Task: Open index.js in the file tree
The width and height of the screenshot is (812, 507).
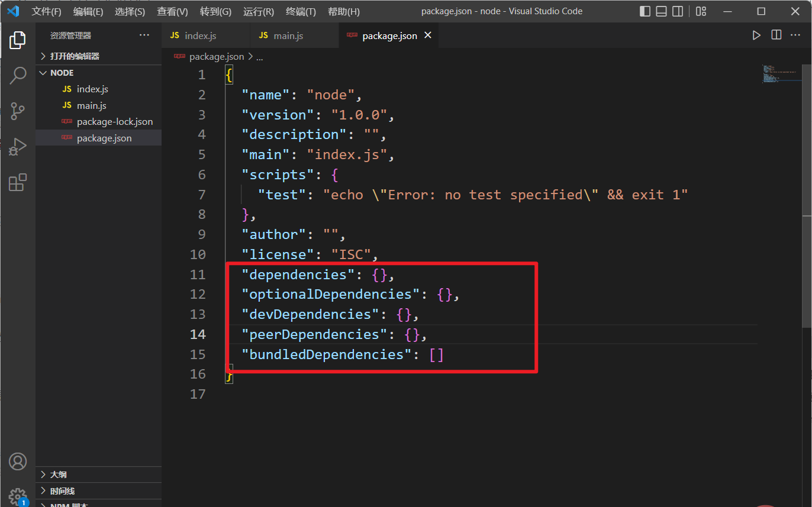Action: [x=98, y=89]
